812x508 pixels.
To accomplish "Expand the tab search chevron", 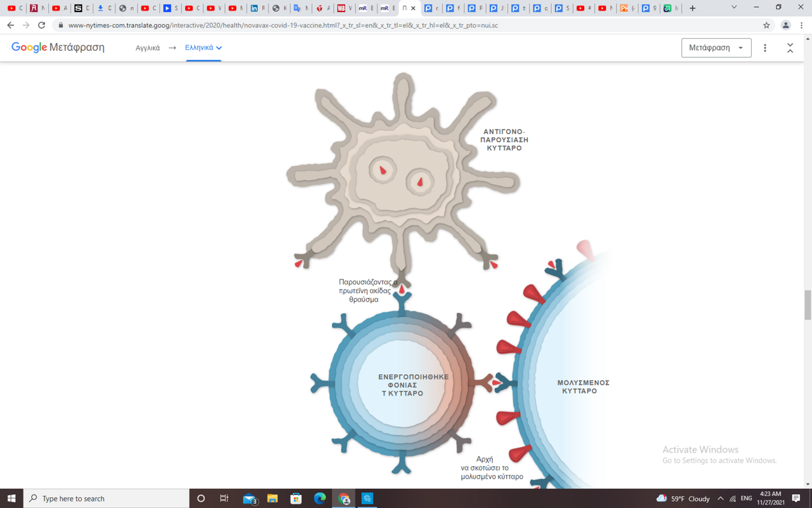I will [x=734, y=8].
